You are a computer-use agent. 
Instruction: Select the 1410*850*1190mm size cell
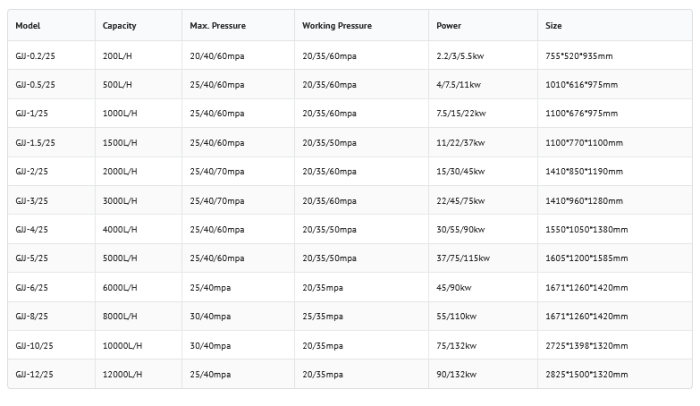[586, 171]
